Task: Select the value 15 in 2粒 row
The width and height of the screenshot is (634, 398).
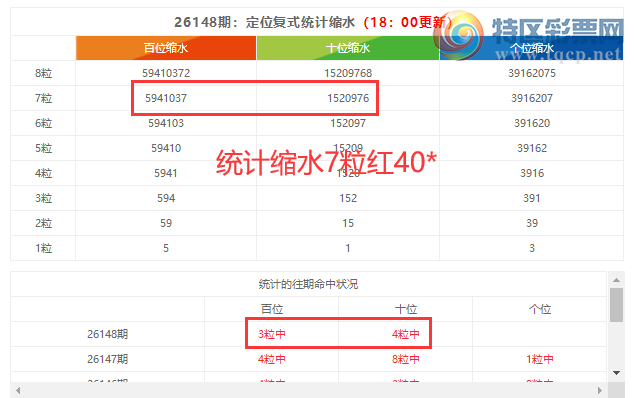Action: [348, 223]
